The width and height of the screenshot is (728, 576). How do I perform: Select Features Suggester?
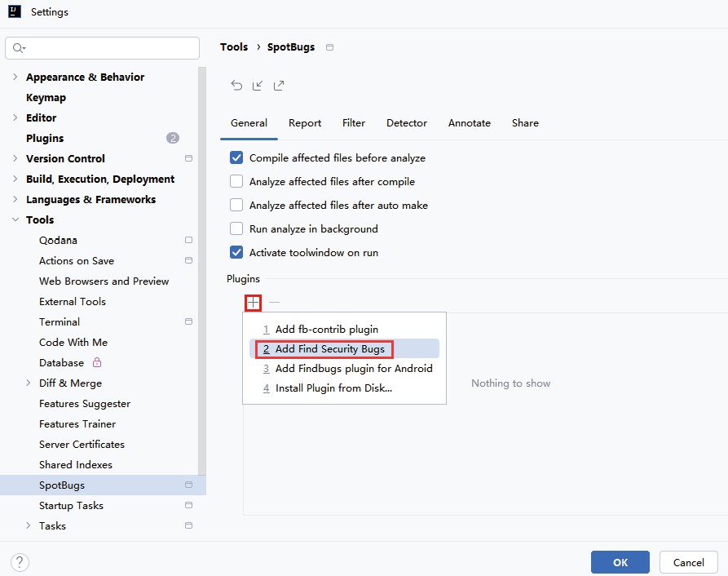click(85, 404)
